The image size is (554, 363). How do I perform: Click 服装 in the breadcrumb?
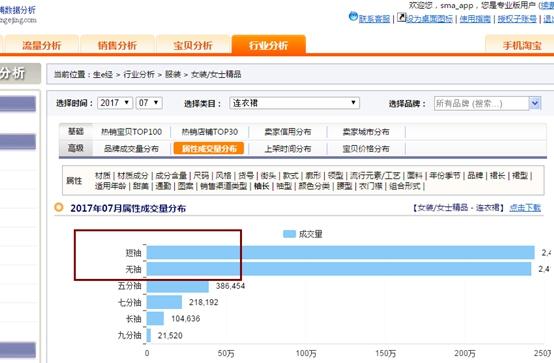click(173, 74)
